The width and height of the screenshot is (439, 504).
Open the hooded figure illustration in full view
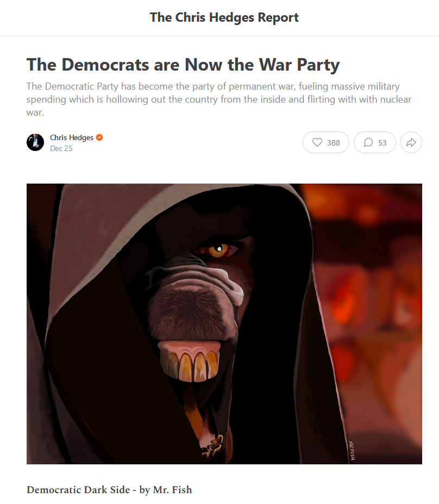224,324
